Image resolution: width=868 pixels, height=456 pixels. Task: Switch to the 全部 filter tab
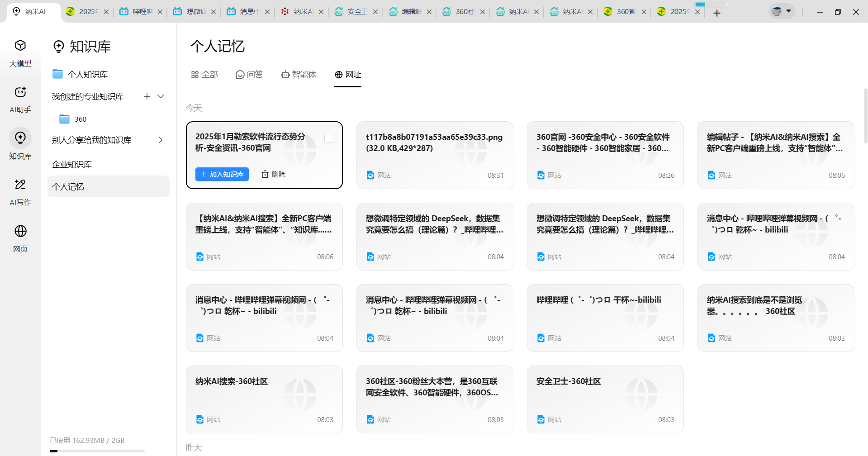tap(204, 75)
